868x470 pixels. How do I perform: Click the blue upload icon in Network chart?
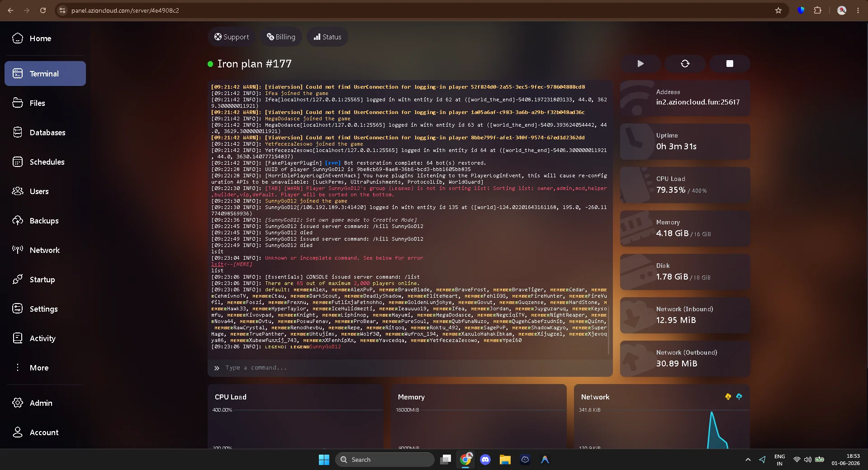[x=739, y=397]
